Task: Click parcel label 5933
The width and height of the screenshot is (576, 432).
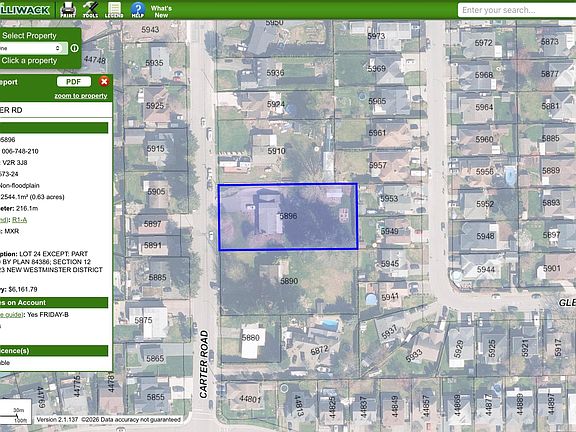Action: pyautogui.click(x=414, y=355)
